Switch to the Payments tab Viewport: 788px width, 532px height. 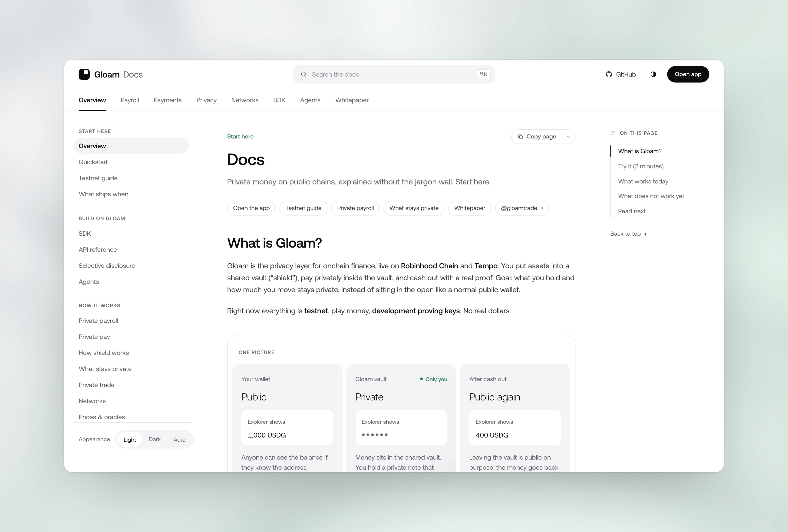167,100
